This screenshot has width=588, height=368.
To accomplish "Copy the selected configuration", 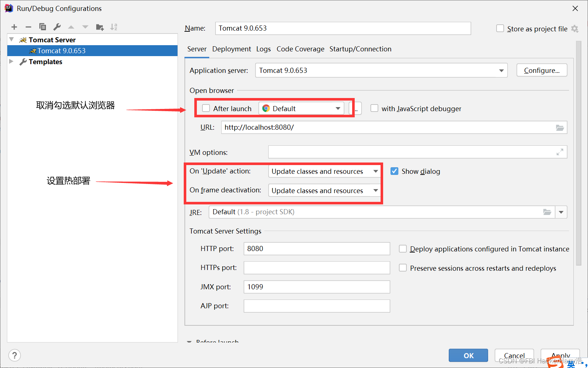I will tap(43, 27).
